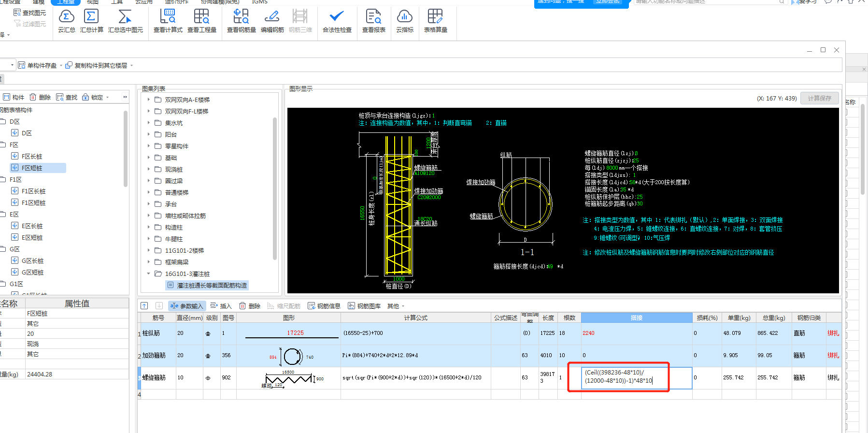This screenshot has width=868, height=433.
Task: Click 查找图元 find element
Action: 30,13
